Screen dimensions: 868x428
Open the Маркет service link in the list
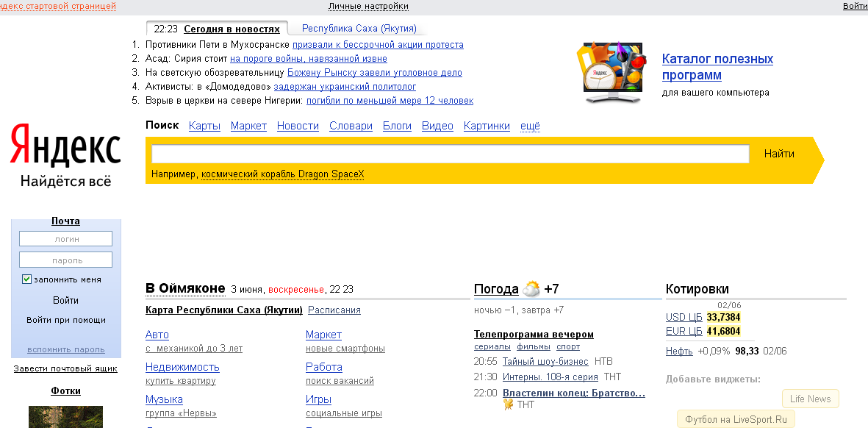(x=324, y=335)
